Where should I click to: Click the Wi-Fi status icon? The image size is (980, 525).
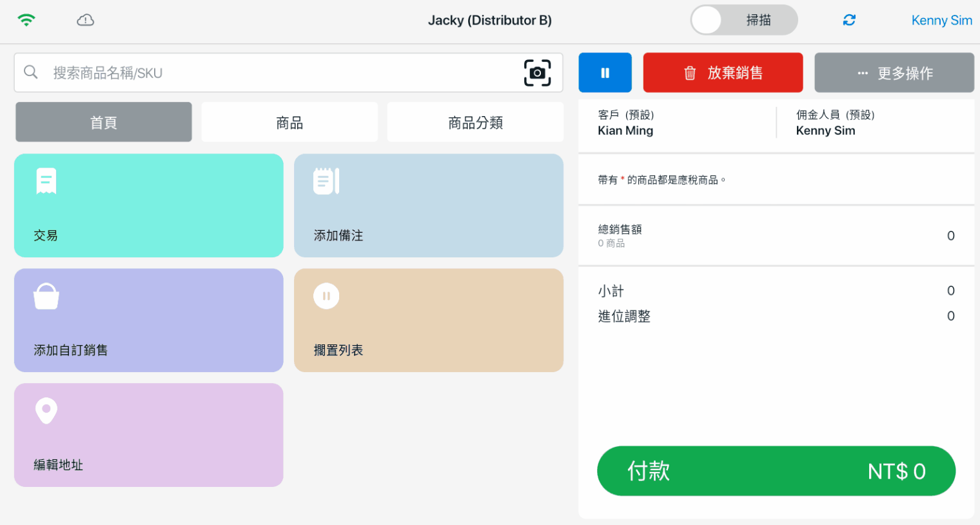[x=26, y=20]
